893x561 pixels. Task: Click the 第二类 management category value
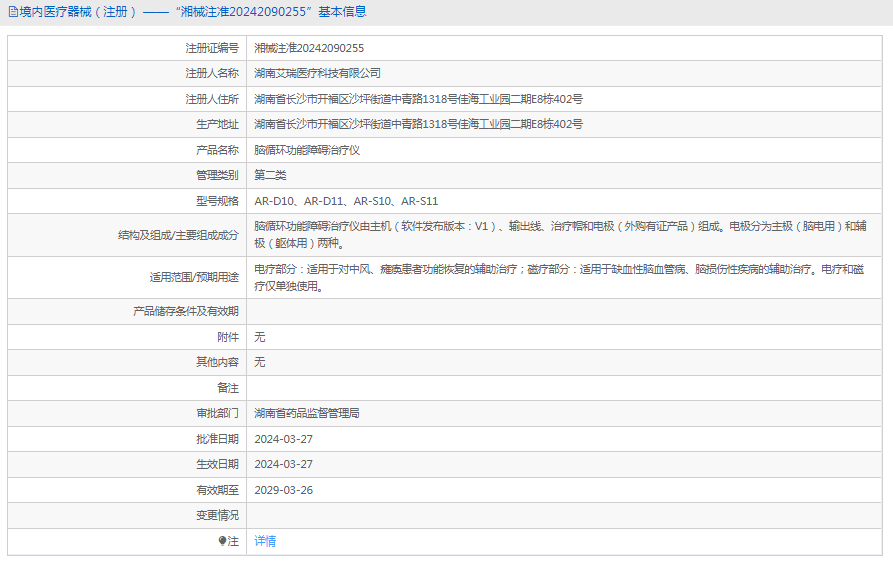click(x=270, y=175)
